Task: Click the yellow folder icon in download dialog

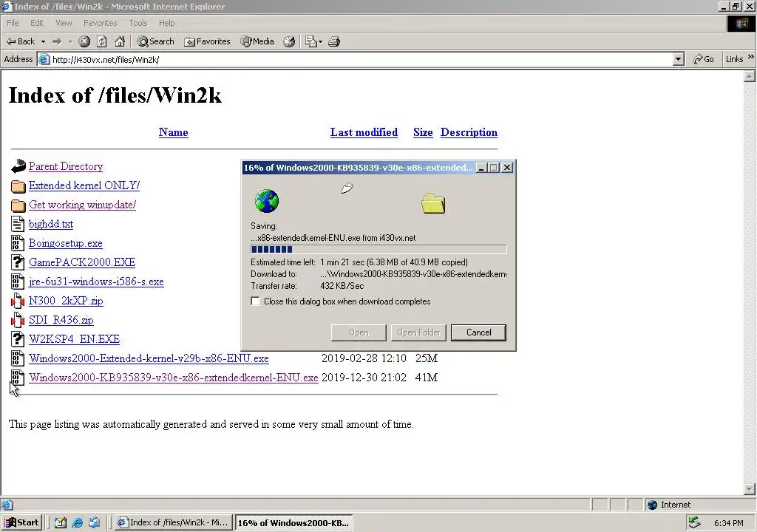Action: (x=433, y=203)
